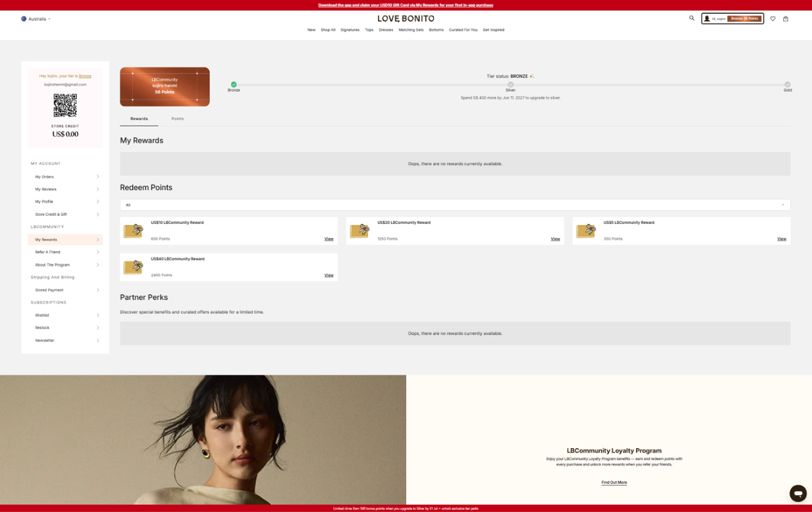Click the model photo in the loyalty banner
812x512 pixels.
[203, 440]
